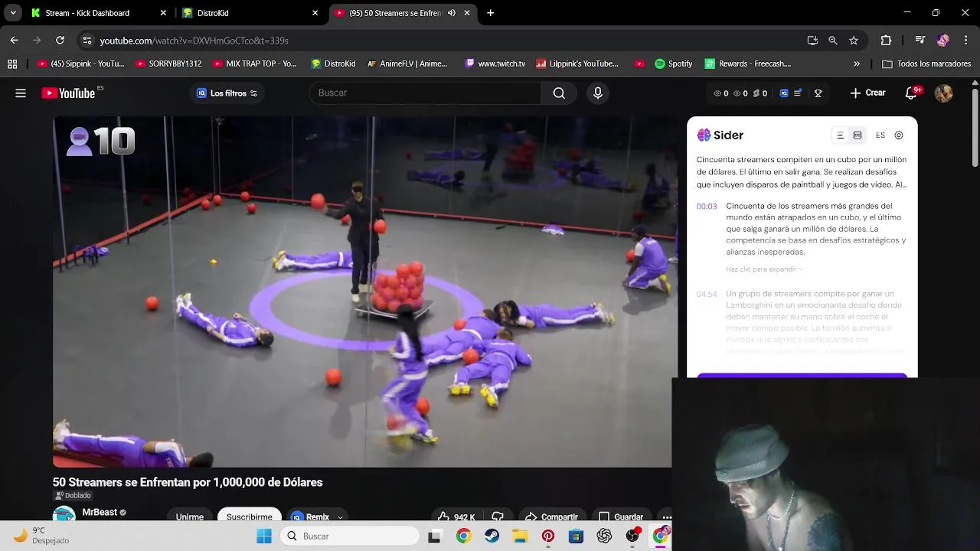Open the Chrome profile avatar
This screenshot has height=551, width=980.
(943, 41)
